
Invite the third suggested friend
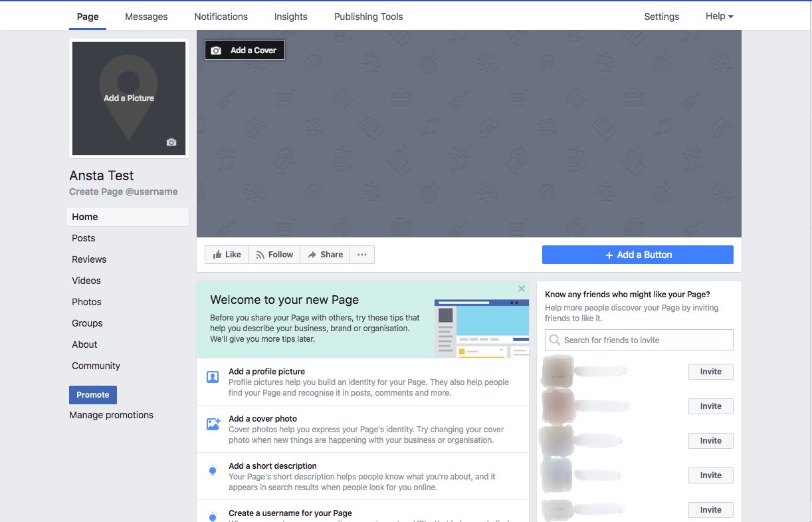pos(710,441)
